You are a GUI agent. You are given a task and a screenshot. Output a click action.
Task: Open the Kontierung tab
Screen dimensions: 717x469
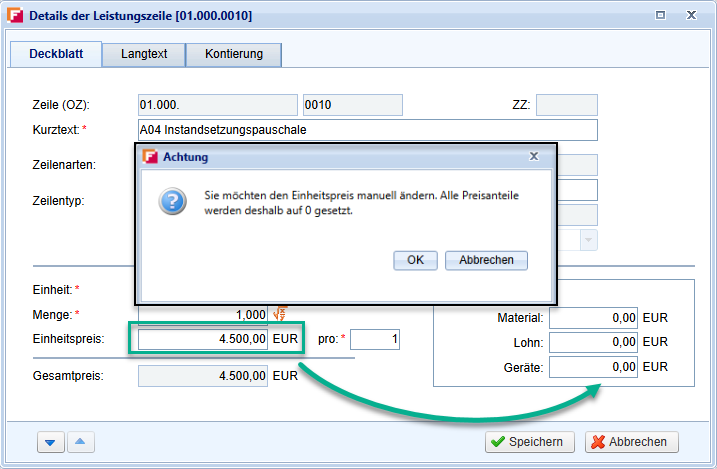233,54
